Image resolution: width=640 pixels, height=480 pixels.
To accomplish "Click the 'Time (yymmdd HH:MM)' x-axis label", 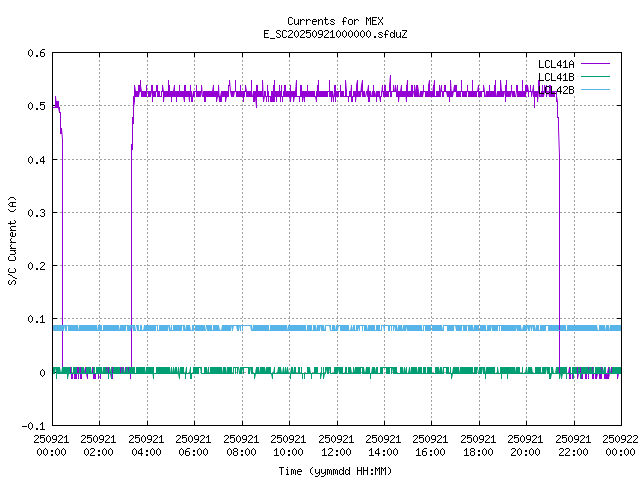I will point(336,470).
